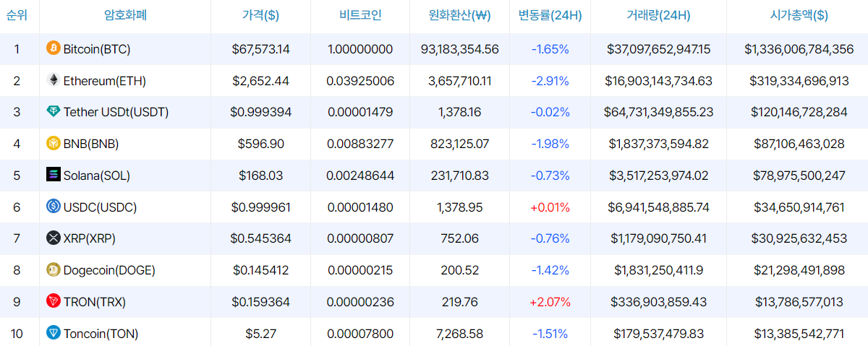Sort by 순위 column header
The image size is (868, 346).
[17, 15]
